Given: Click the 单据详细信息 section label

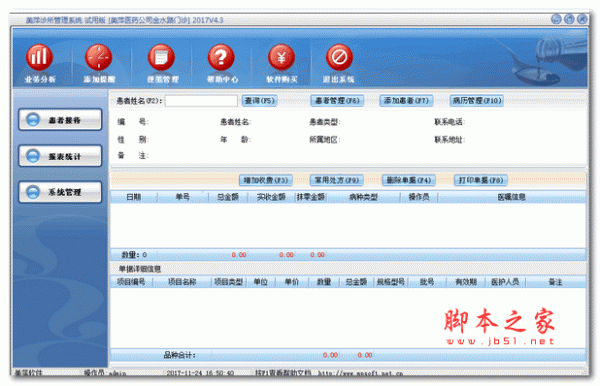Looking at the screenshot, I should click(x=140, y=269).
